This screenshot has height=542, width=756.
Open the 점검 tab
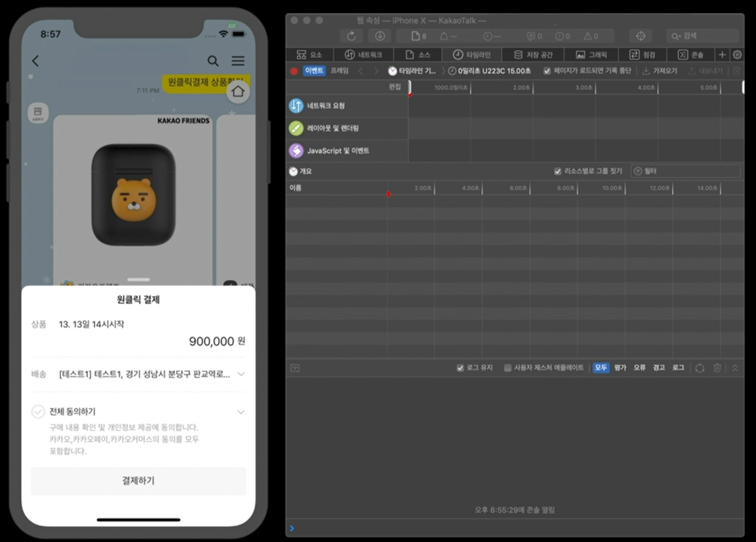[x=643, y=55]
